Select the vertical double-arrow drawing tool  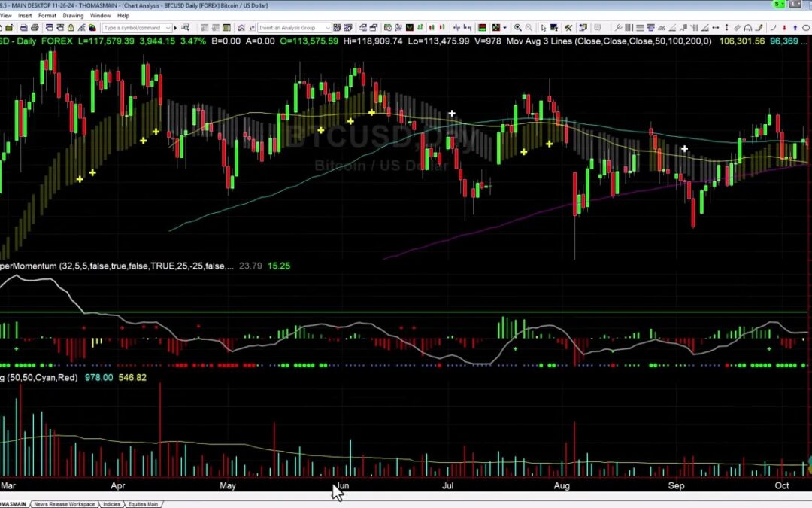(726, 28)
